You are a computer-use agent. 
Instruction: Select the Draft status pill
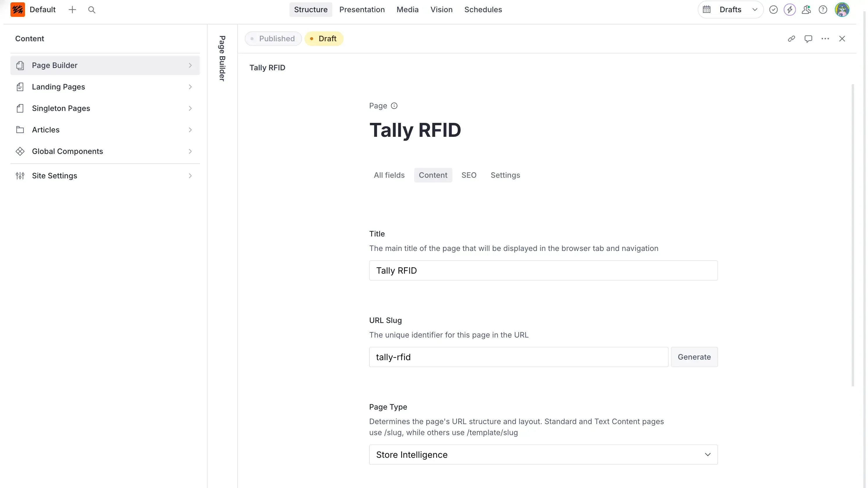click(324, 38)
